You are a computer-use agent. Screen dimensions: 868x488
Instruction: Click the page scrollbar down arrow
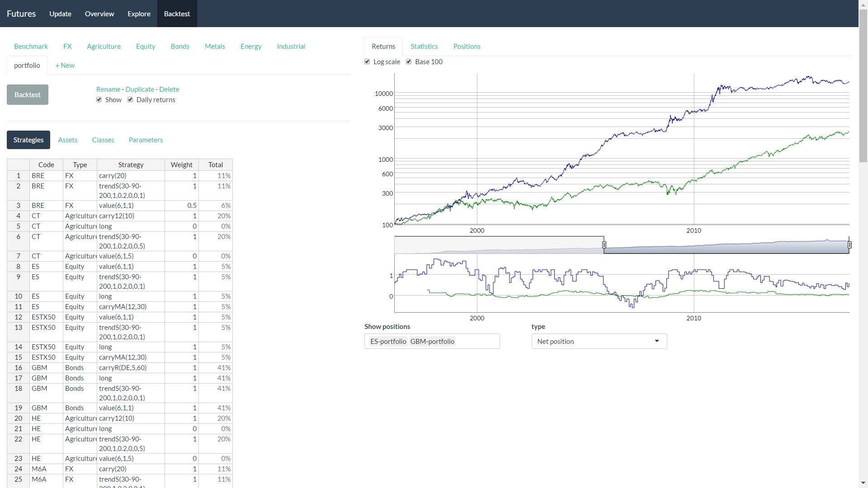point(863,483)
